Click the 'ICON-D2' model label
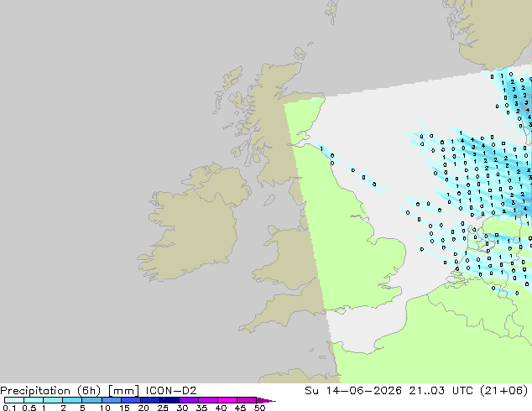Screen dimensions: 532x411 point(171,391)
